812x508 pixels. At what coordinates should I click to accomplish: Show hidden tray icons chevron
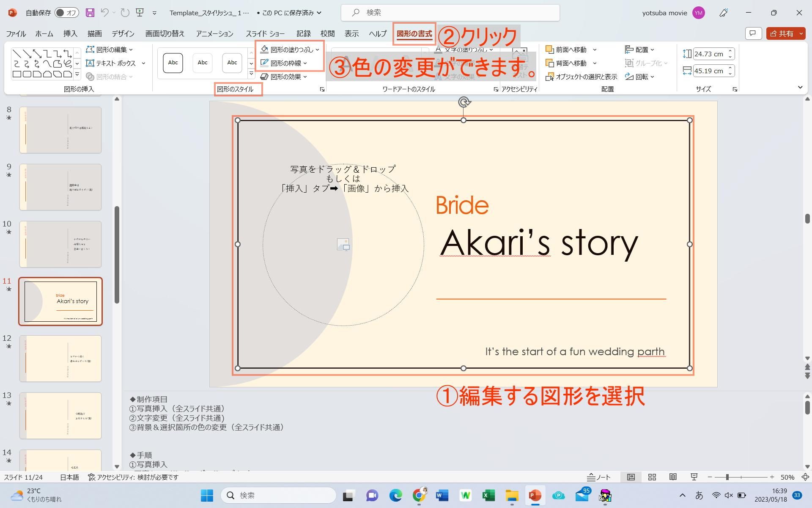[x=682, y=495]
